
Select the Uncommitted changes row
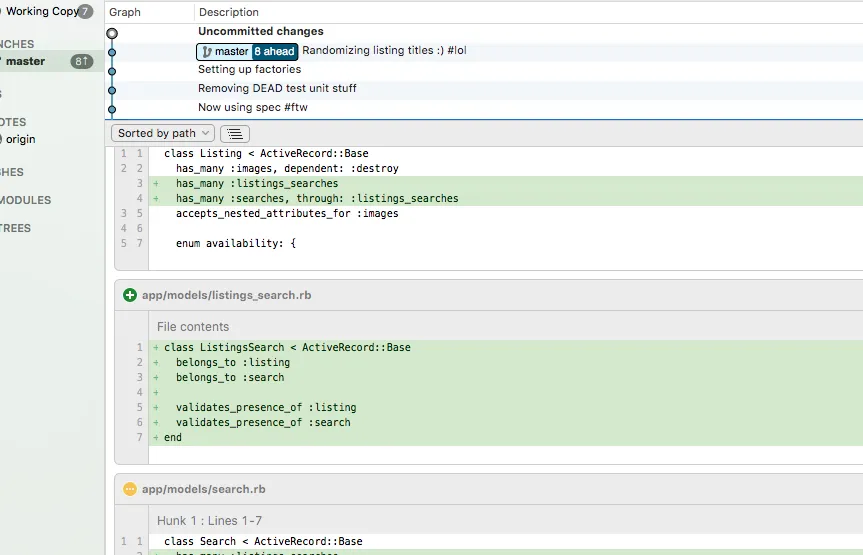[x=261, y=32]
